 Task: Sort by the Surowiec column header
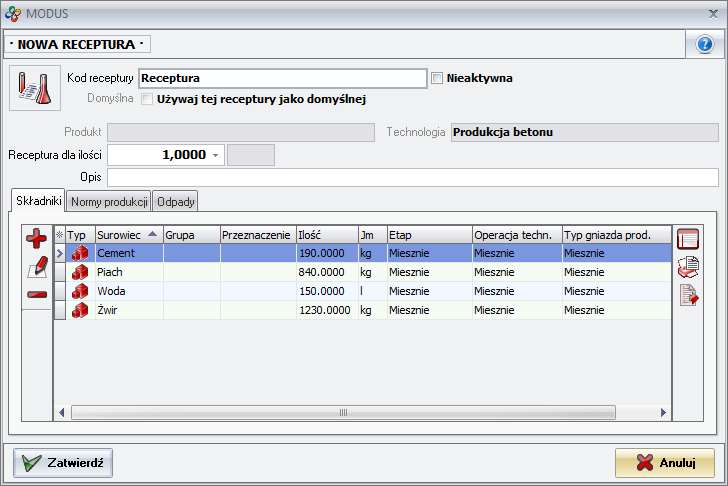pyautogui.click(x=127, y=234)
